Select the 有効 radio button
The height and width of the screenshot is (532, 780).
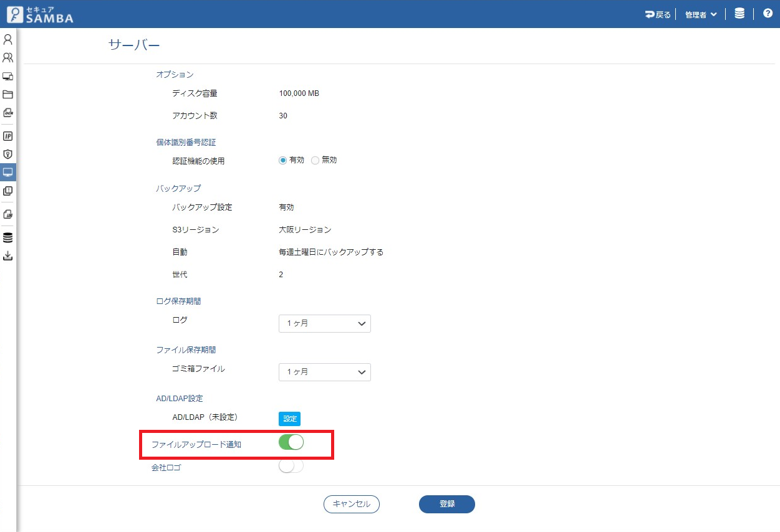pos(283,160)
